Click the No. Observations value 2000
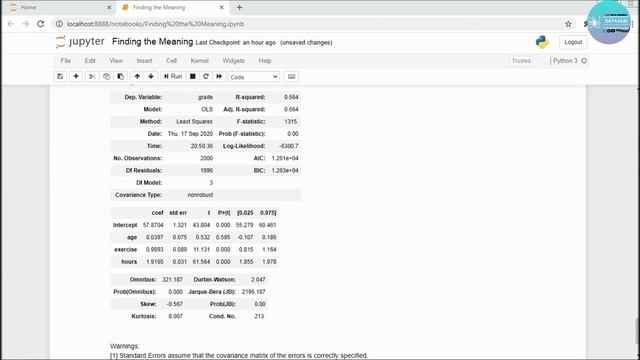640x360 pixels. pos(207,158)
